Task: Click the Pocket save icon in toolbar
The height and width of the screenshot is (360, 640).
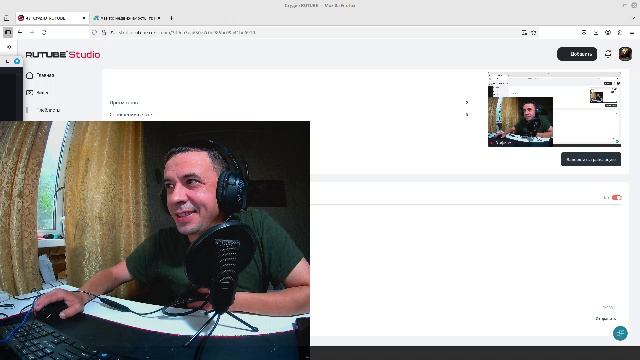Action: click(x=584, y=32)
